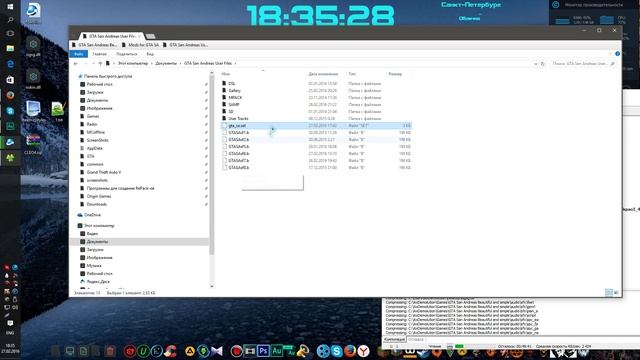Open Photoshop from the bottom dock

263,351
